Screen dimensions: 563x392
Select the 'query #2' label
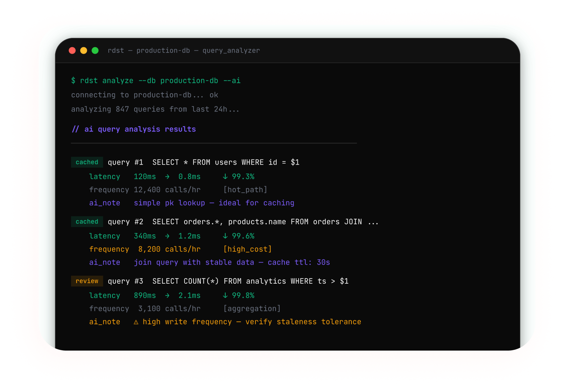pyautogui.click(x=126, y=222)
